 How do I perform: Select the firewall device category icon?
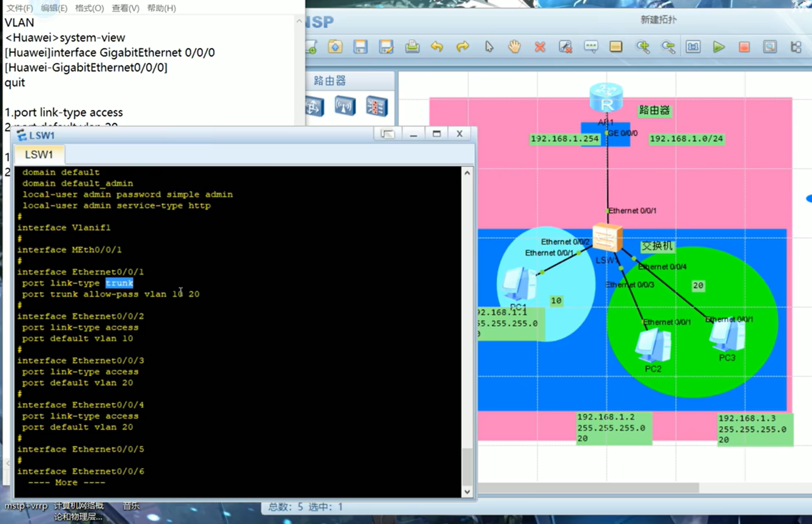click(377, 106)
